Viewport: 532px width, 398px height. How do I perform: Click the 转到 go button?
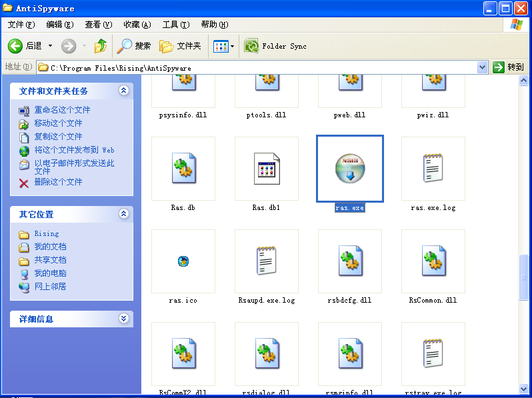pyautogui.click(x=508, y=67)
